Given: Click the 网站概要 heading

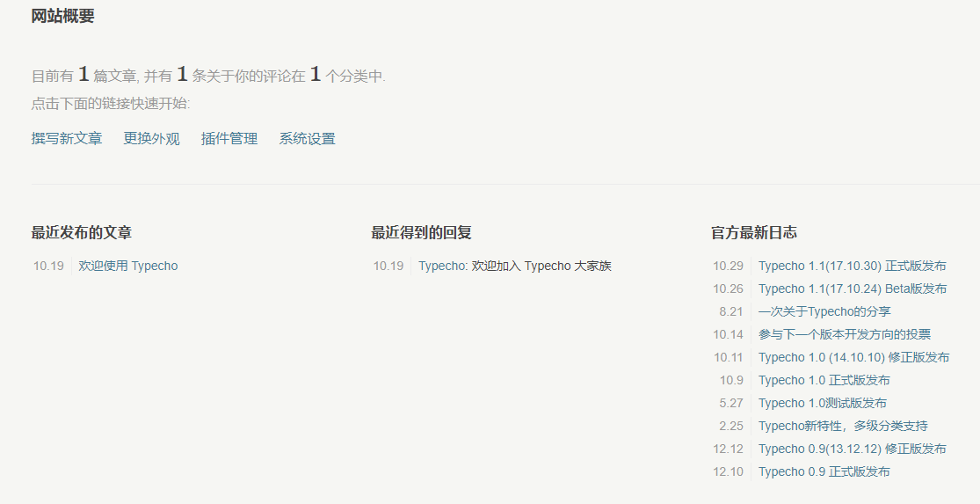Looking at the screenshot, I should (x=62, y=16).
